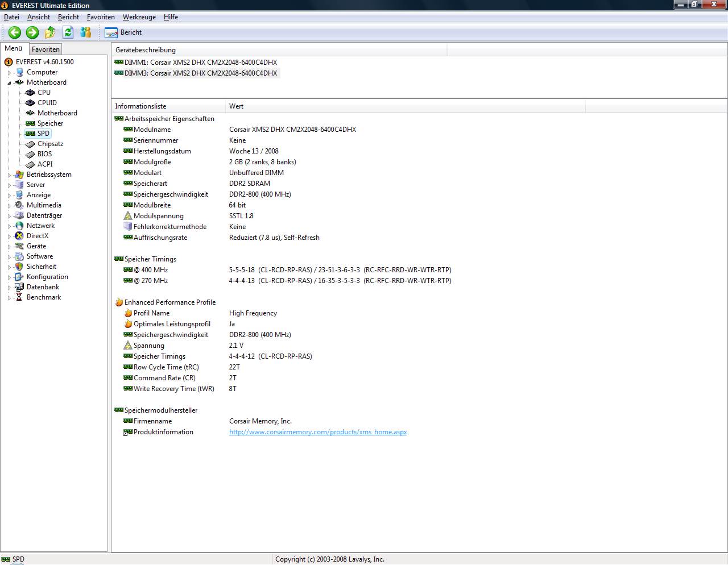Click the Up one level arrow icon
Viewport: 728px width, 565px height.
click(x=50, y=32)
